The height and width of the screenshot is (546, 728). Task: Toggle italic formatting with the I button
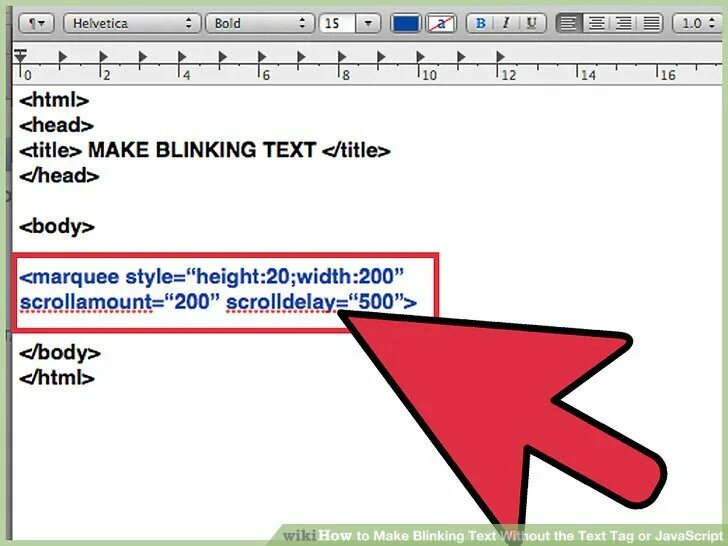506,23
